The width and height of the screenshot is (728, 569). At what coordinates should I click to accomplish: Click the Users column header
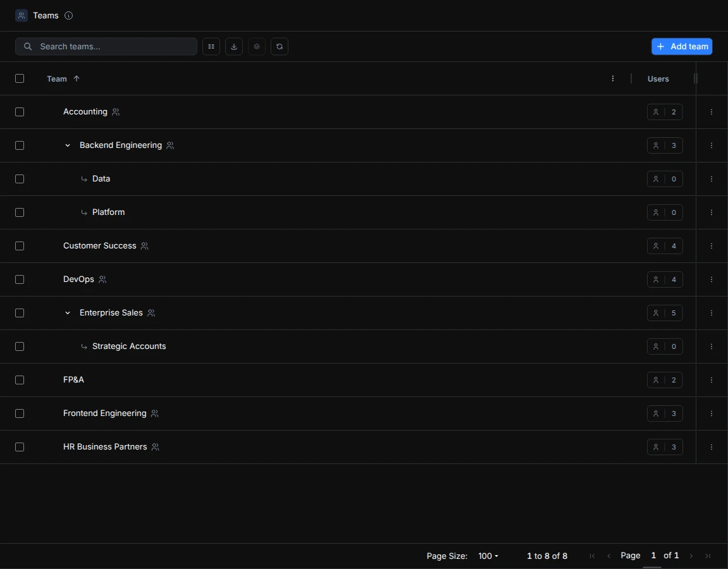click(658, 79)
